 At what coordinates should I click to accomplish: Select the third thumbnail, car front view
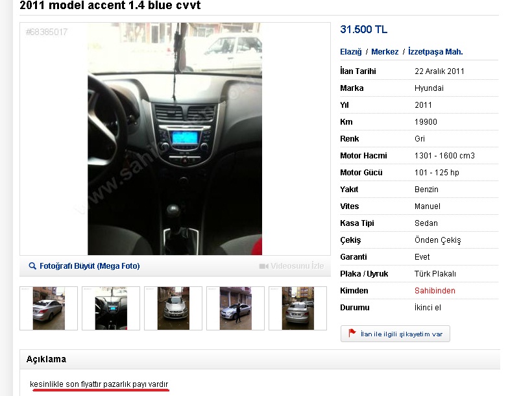point(173,308)
